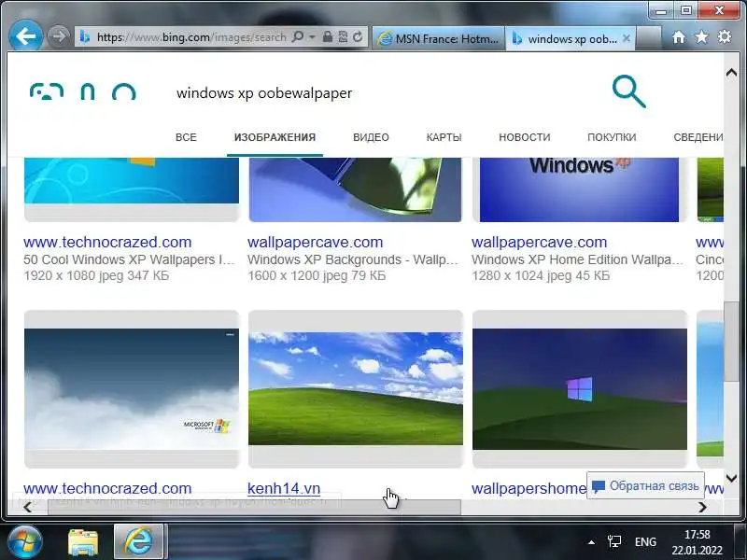Click the ENG language indicator

pos(645,542)
